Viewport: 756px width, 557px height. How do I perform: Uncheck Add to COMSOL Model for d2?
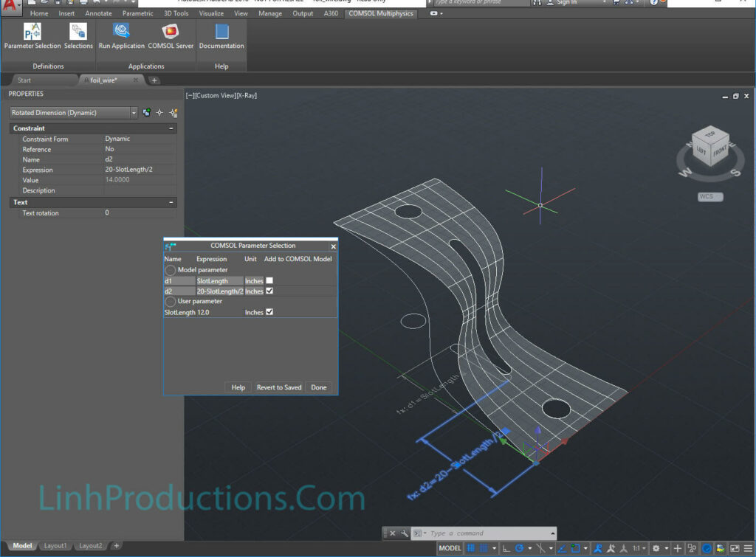[x=269, y=291]
